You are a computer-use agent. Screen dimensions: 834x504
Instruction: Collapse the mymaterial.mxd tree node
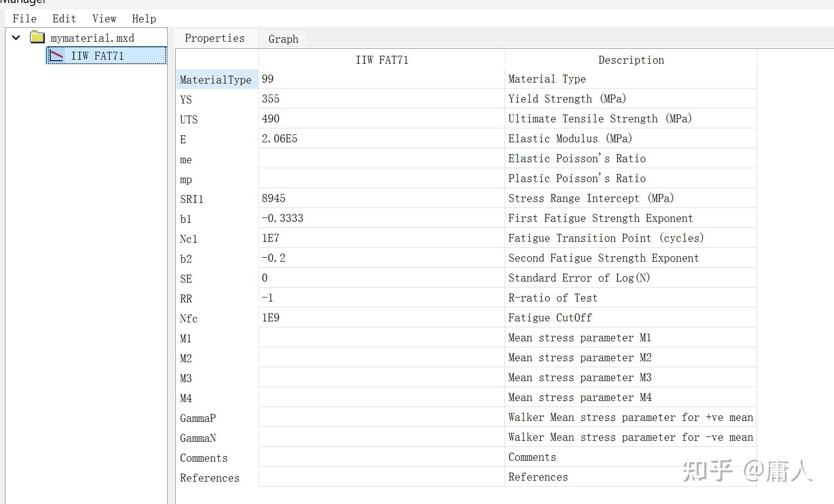(16, 38)
